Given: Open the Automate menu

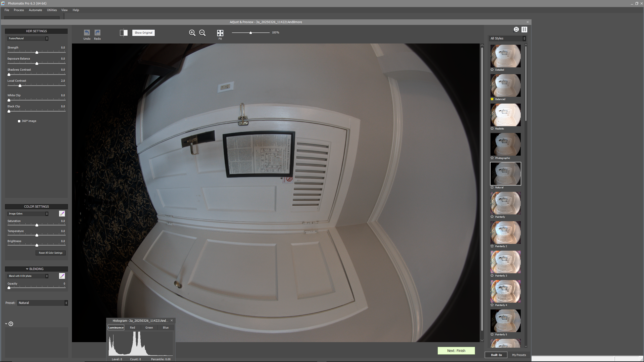Looking at the screenshot, I should pos(35,10).
